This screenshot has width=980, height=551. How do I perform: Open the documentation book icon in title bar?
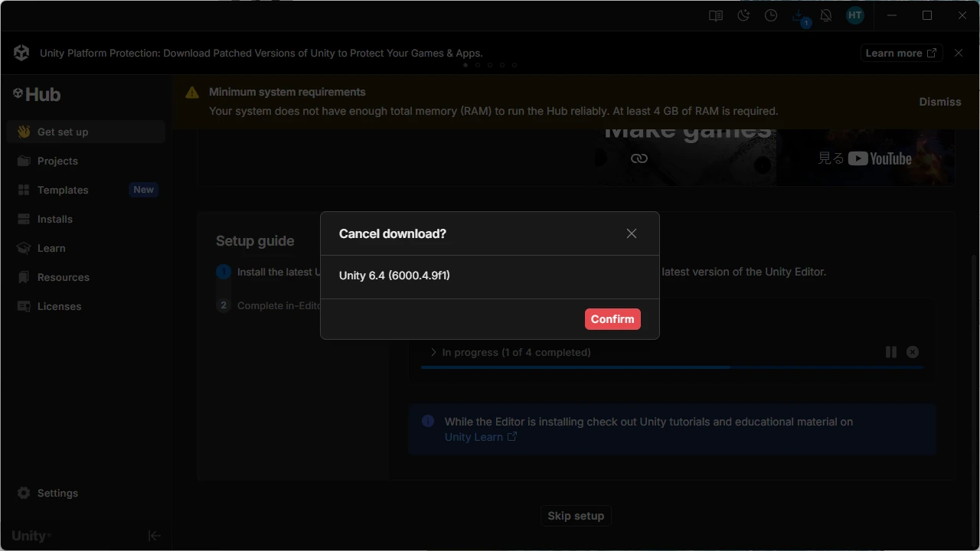coord(716,15)
